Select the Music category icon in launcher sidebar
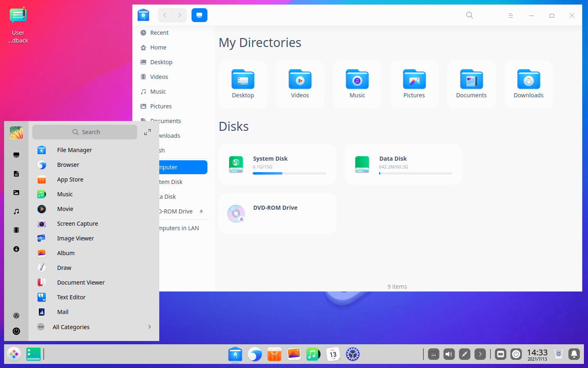 pyautogui.click(x=16, y=211)
